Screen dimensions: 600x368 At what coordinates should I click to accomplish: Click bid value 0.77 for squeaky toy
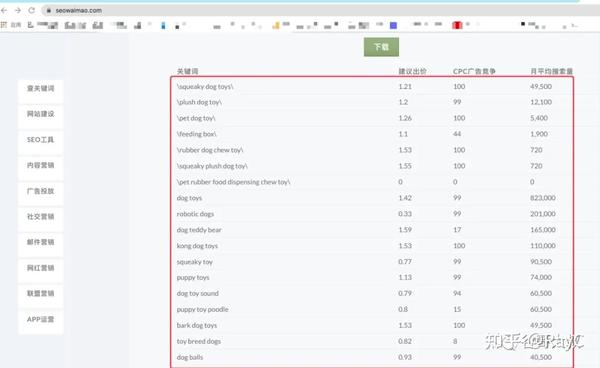click(x=405, y=262)
